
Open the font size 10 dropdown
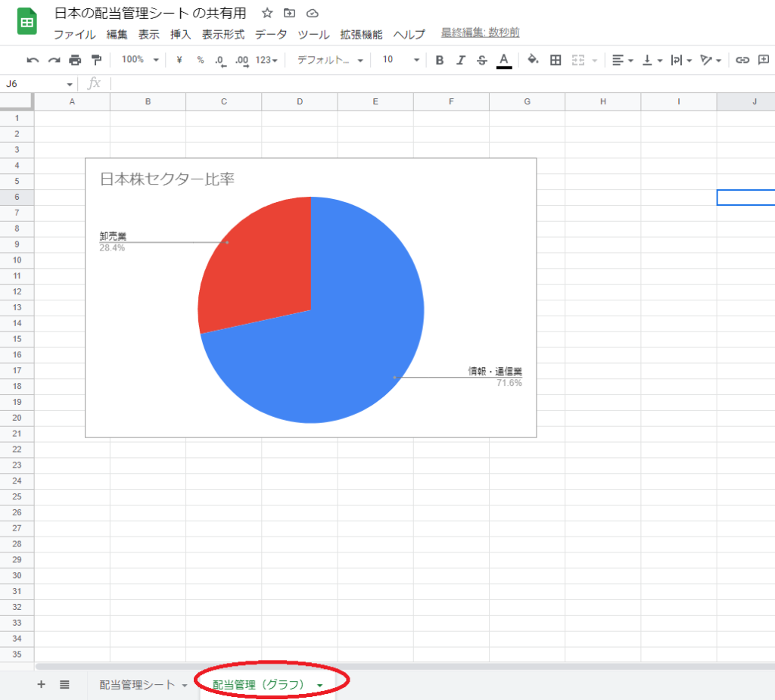tap(400, 60)
